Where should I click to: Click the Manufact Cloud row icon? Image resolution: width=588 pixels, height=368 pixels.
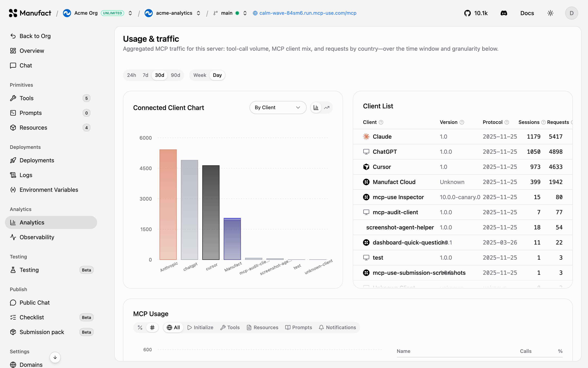(x=366, y=182)
